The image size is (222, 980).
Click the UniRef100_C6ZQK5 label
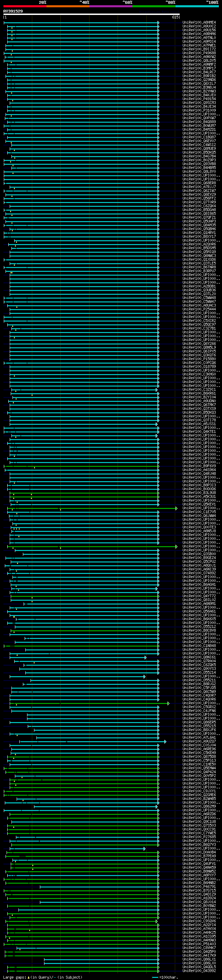199,665
